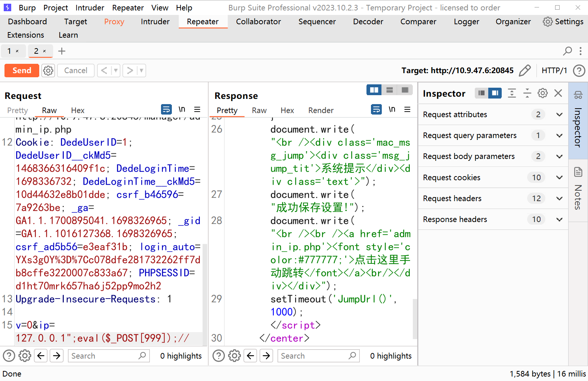
Task: Open the Decoder tab
Action: (368, 22)
